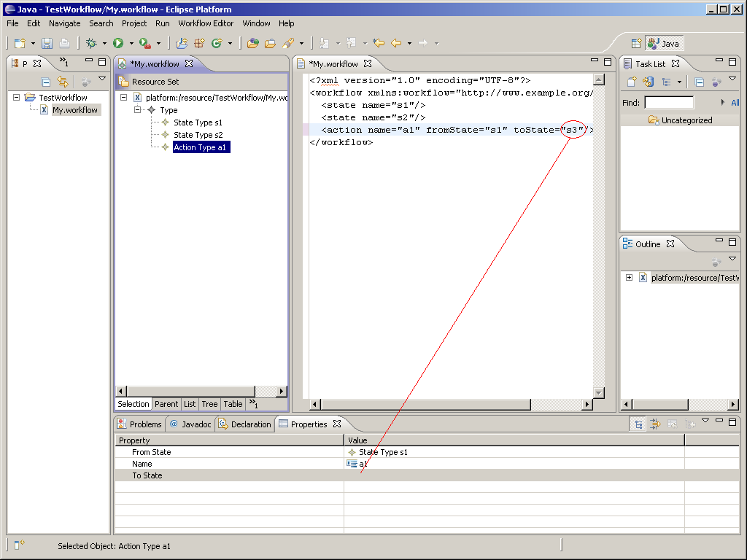Open the Workflow Editor menu
The image size is (747, 560).
[206, 23]
